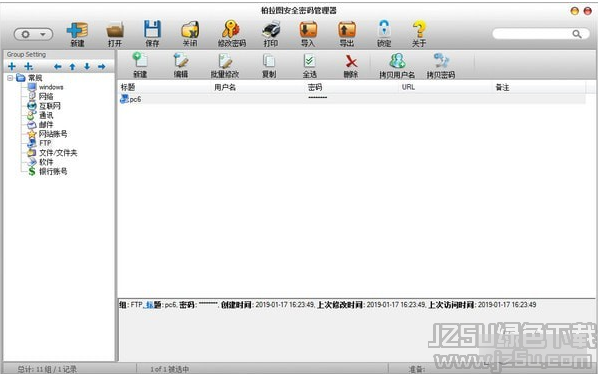Viewport: 598px width, 374px height.
Task: Add a new entry with the entry toolbar 新建 icon
Action: [140, 61]
